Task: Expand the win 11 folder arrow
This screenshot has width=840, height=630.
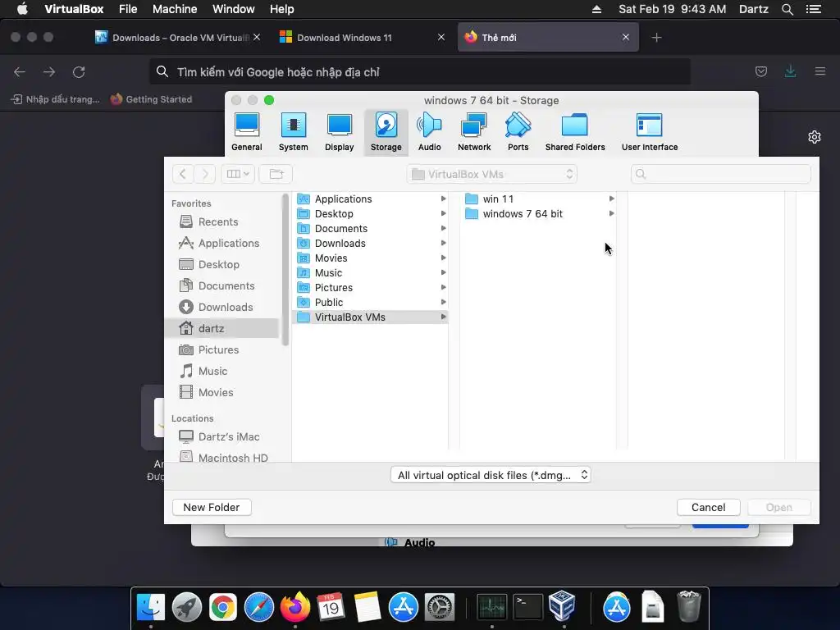Action: point(611,199)
